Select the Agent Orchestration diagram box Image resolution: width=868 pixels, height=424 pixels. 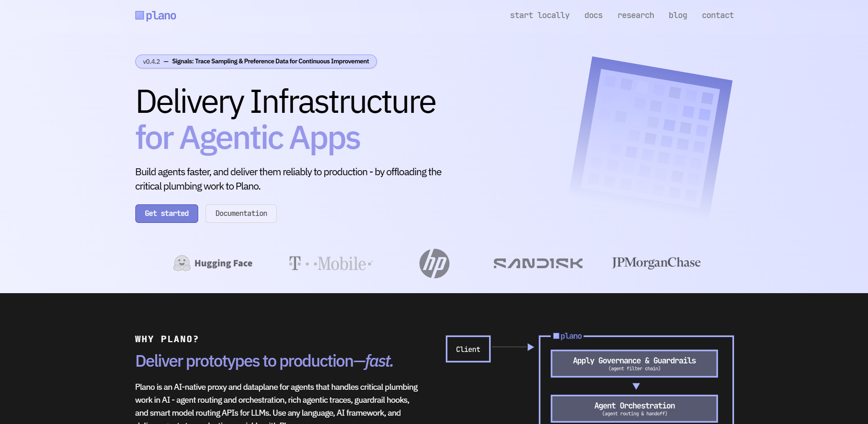[x=634, y=408]
